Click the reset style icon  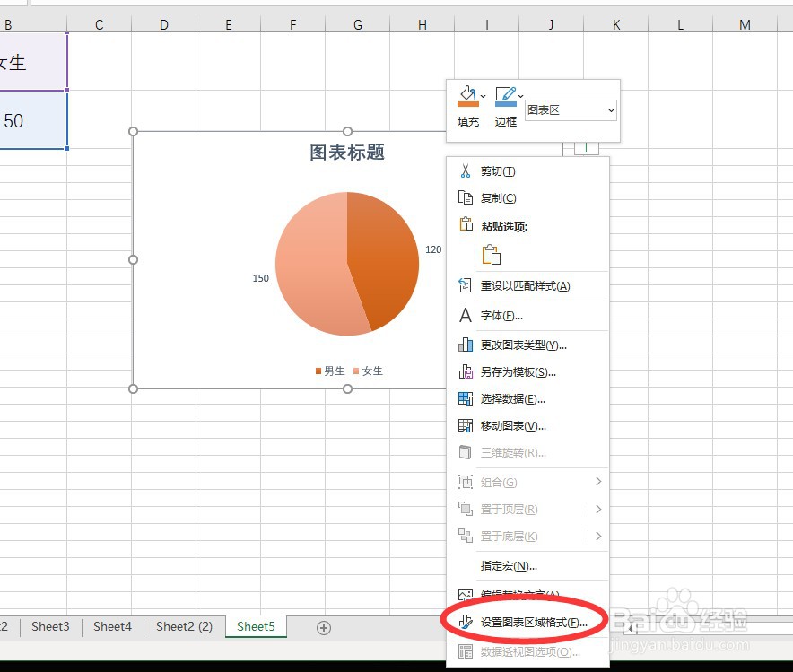465,285
